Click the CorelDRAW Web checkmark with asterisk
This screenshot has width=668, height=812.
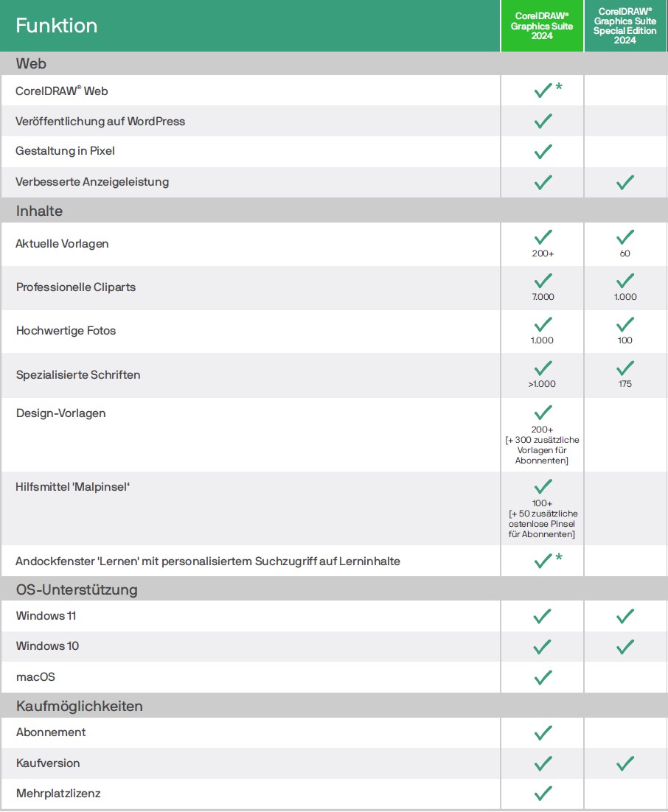click(x=543, y=91)
